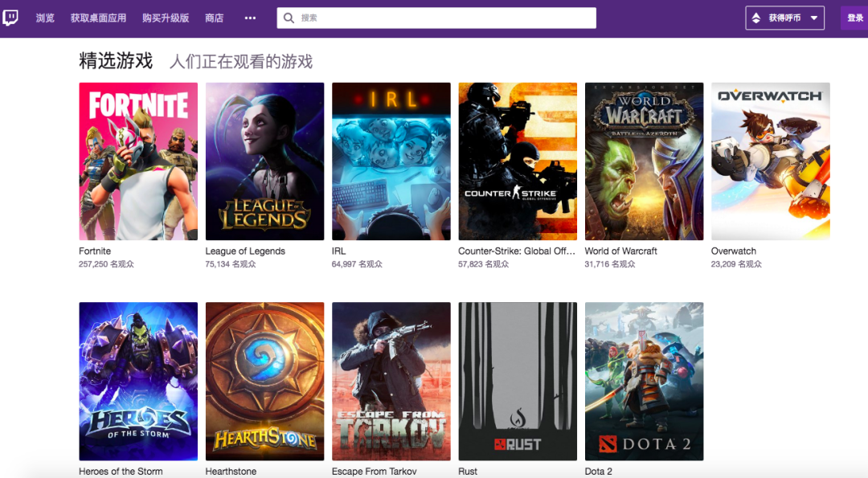
Task: Click the Dota 2 title link
Action: (x=599, y=472)
